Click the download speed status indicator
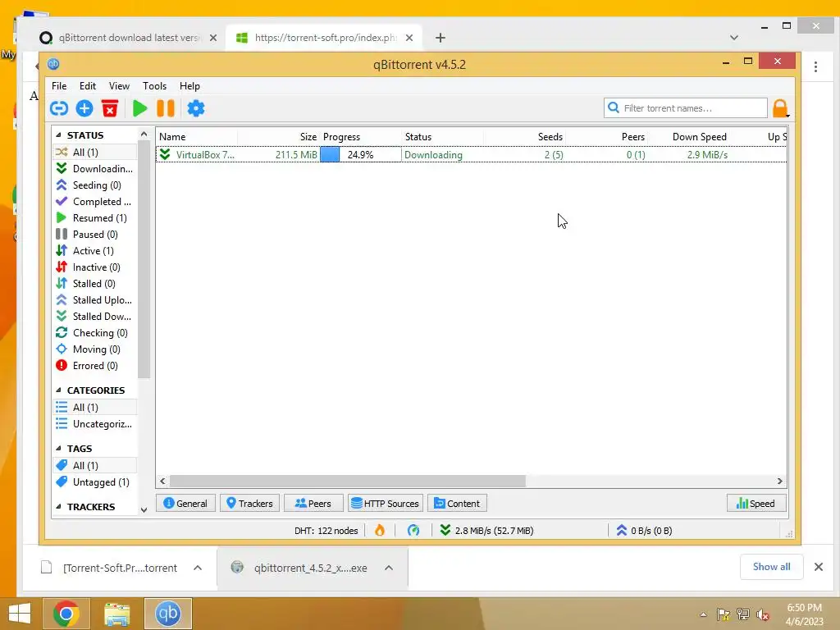This screenshot has height=630, width=840. (x=486, y=531)
